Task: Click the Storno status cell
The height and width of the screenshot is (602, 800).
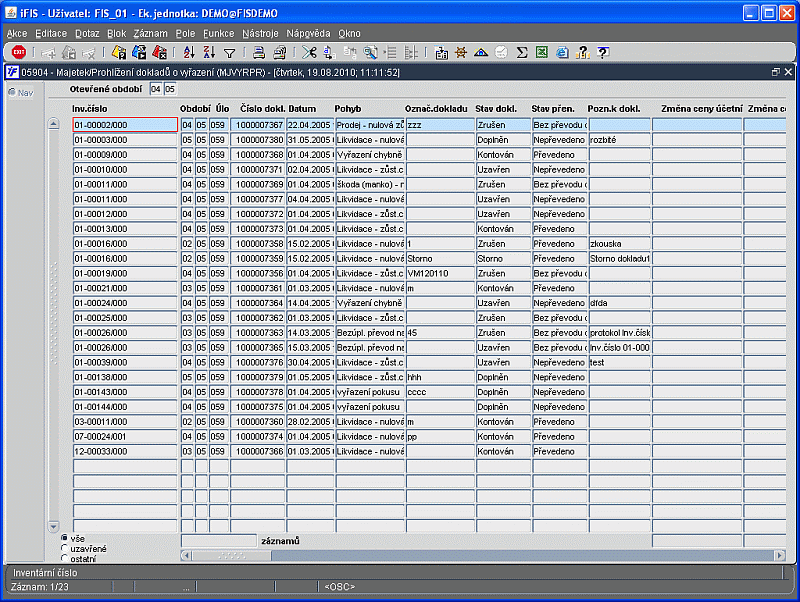Action: pos(503,259)
